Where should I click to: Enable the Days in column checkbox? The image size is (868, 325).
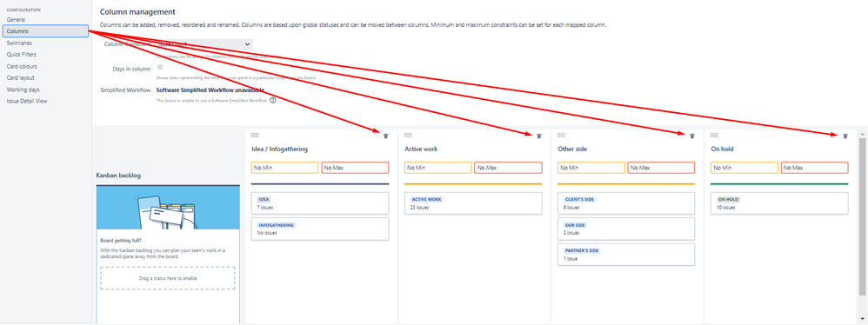coord(160,67)
